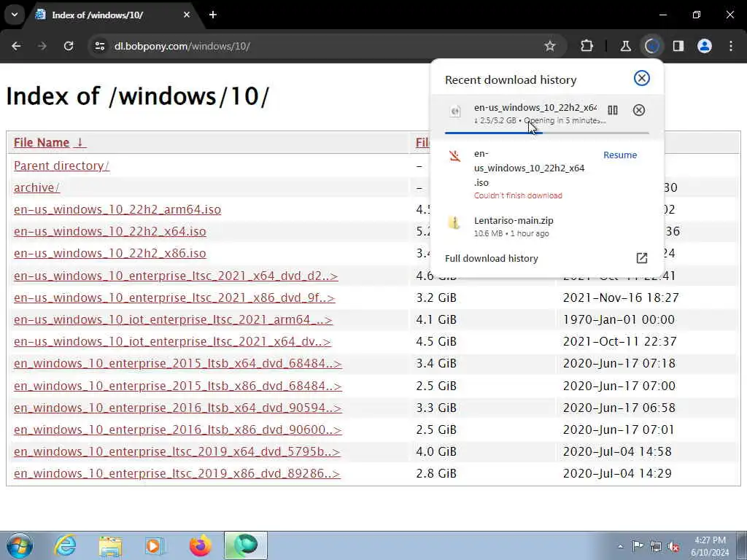Click the muted volume tray icon
Screen dimensions: 747x560
click(x=673, y=546)
